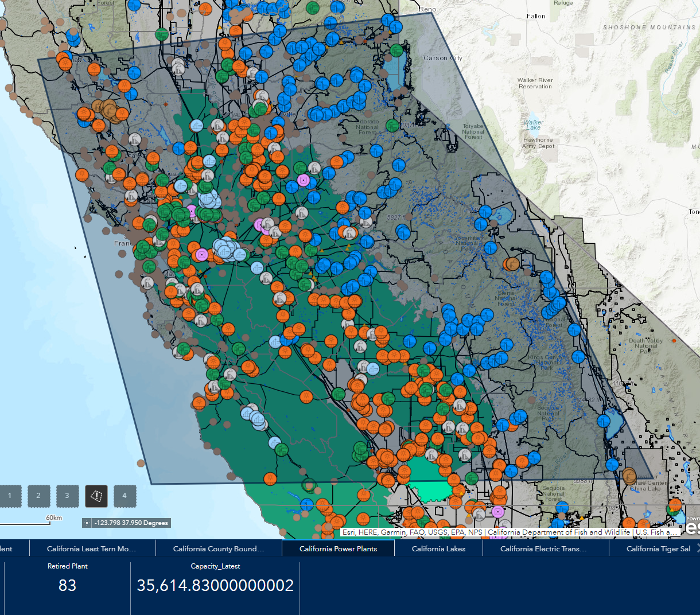Click bookmark button 4
The width and height of the screenshot is (700, 615).
coord(125,496)
